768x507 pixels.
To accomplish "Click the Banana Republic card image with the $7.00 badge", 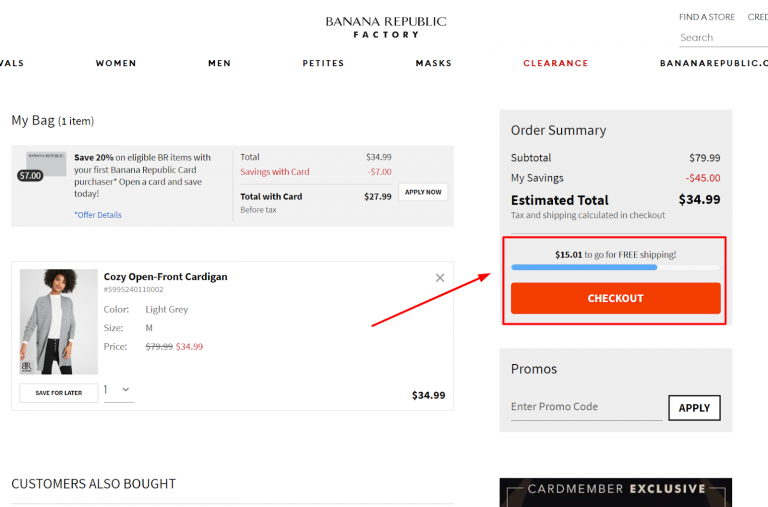I will pyautogui.click(x=42, y=166).
